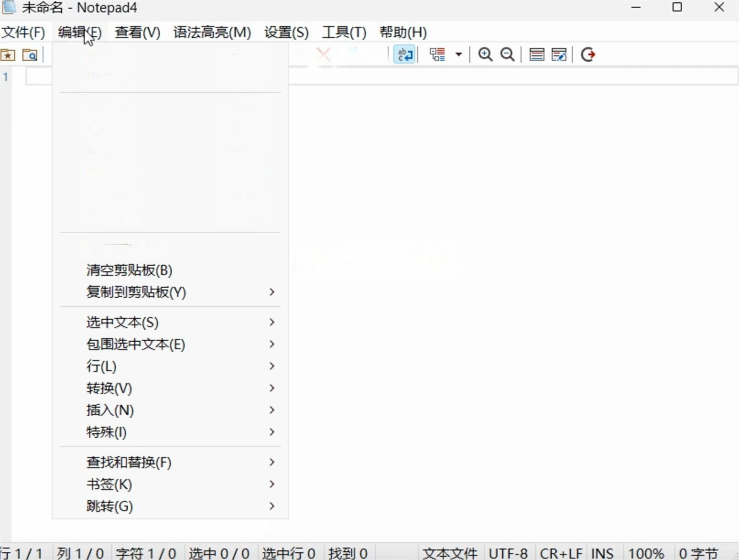Viewport: 739px width, 560px height.
Task: Click the red exit arrow toolbar icon
Action: tap(588, 55)
